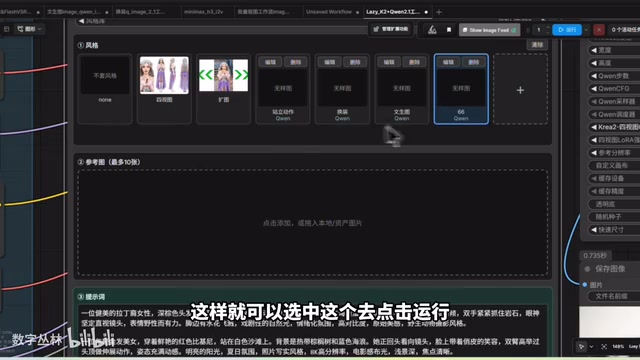640x360 pixels.
Task: Click the 文件名前缀 field
Action: click(613, 296)
